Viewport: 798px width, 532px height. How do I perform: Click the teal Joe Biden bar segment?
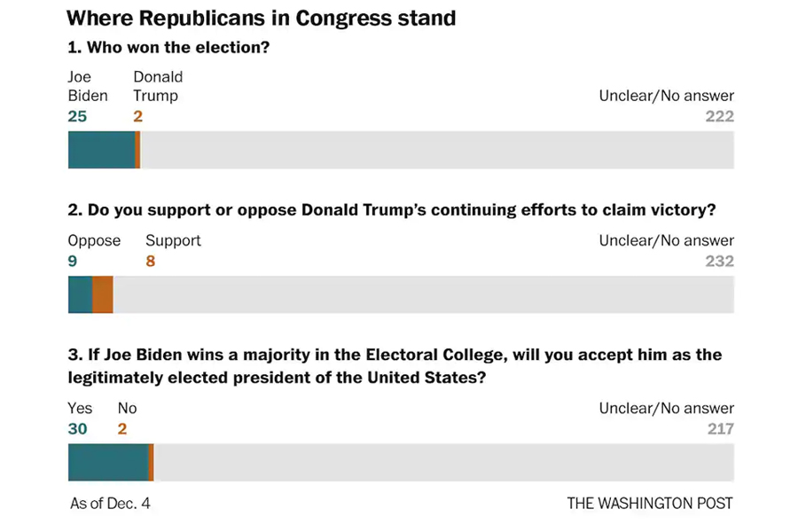point(102,150)
